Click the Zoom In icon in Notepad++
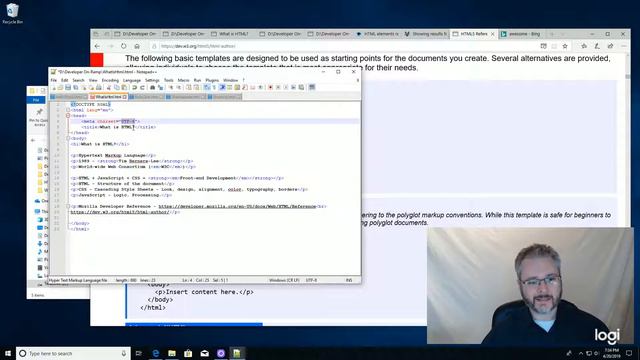Screen dimensions: 640x360 (171, 87)
